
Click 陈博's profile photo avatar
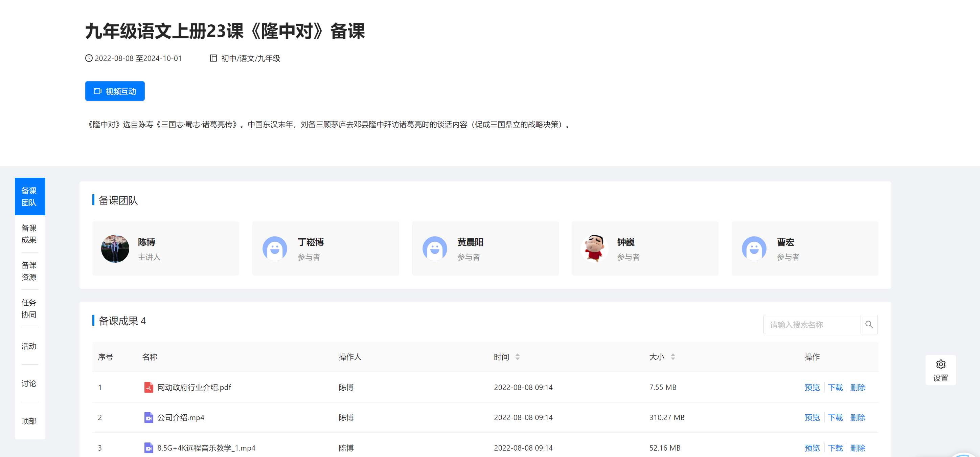[115, 249]
